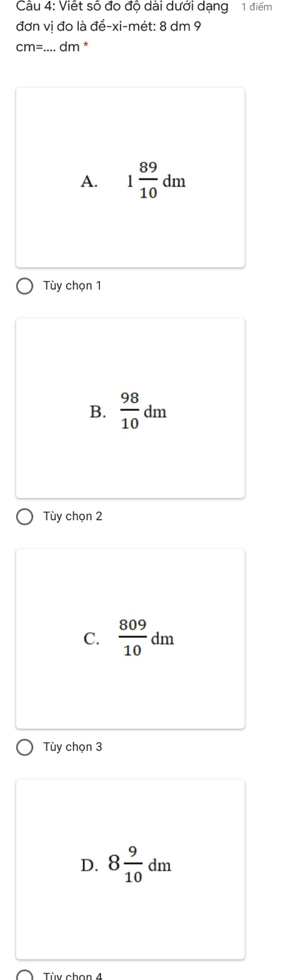Choose the Tùy chọn 2 radio button
Screen dimensions: 285x980
point(25,517)
